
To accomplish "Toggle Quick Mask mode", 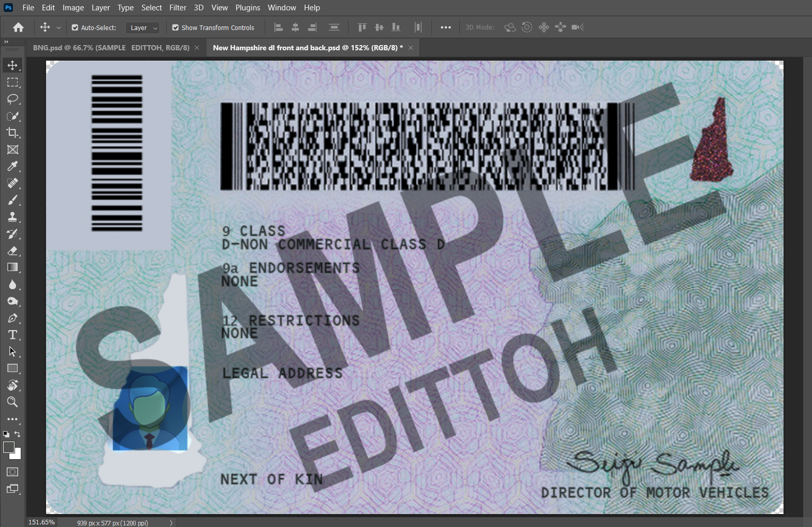I will pos(12,472).
